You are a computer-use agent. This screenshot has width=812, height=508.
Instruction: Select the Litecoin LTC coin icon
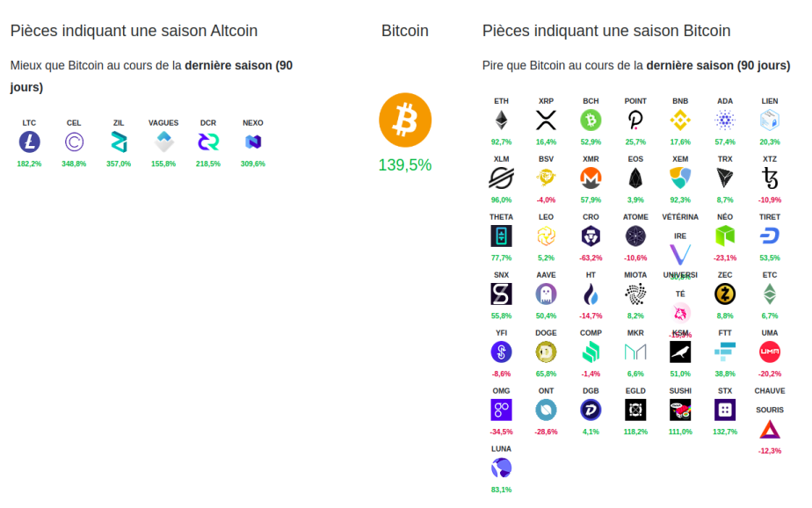pos(30,142)
